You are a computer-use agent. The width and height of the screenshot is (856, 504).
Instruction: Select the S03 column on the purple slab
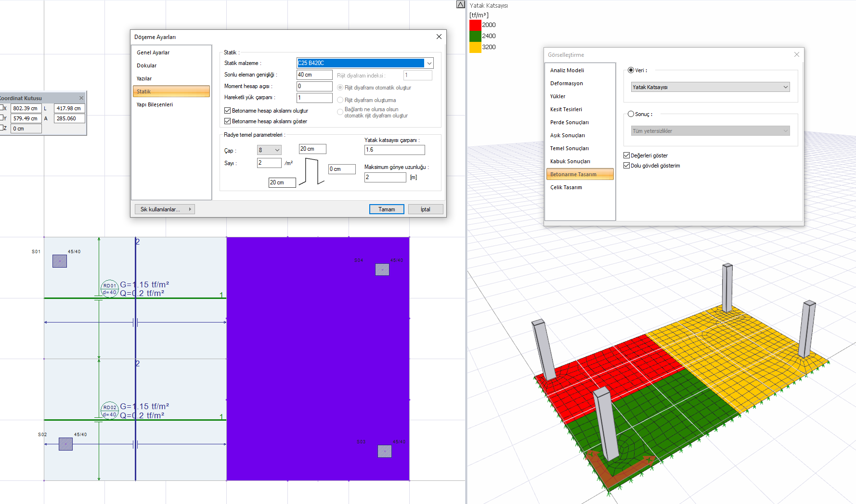click(x=385, y=451)
